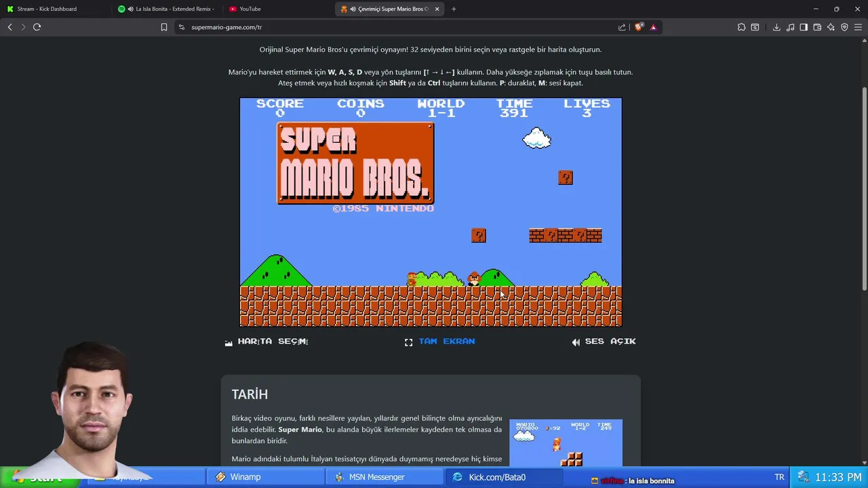Open the Brave Wallet icon
The height and width of the screenshot is (488, 868).
817,27
